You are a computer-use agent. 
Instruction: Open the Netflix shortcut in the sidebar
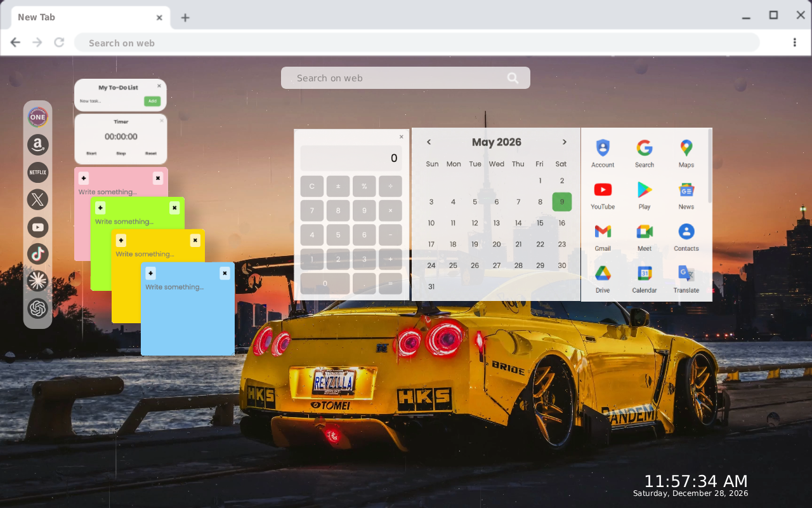point(38,172)
